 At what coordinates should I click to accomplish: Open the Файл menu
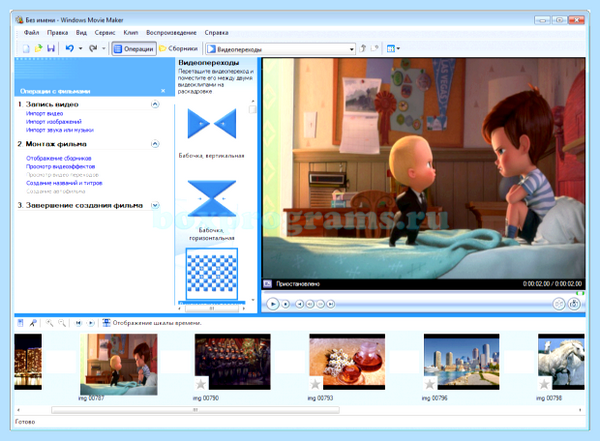tap(31, 33)
